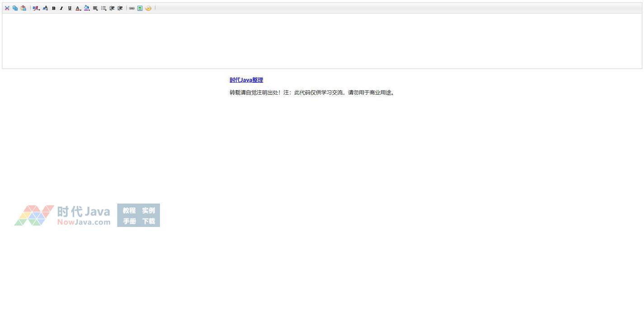Click the Paste clipboard icon
The width and height of the screenshot is (644, 324).
point(23,8)
